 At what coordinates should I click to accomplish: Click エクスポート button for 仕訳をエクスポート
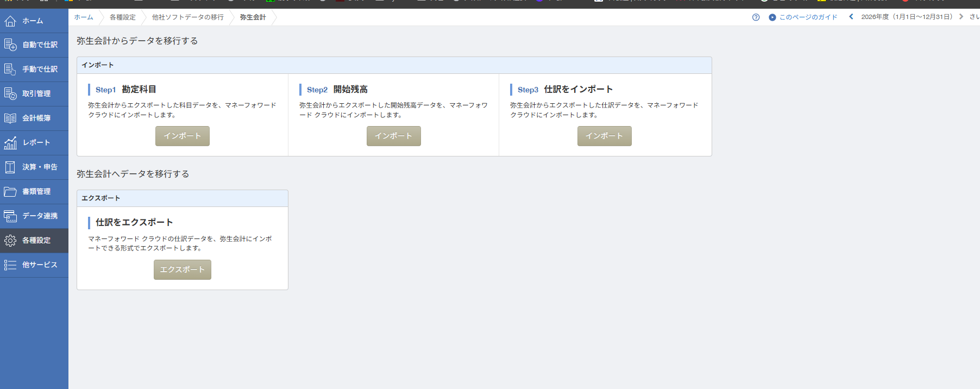(x=183, y=269)
